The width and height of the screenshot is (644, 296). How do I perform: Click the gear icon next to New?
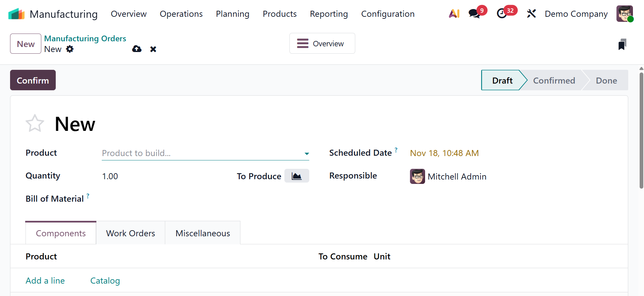(x=70, y=49)
